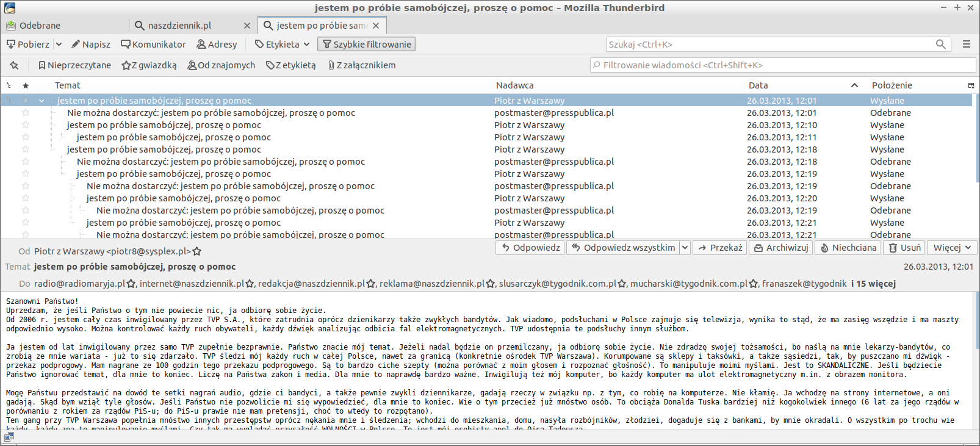Screen dimensions: 980x446
Task: Click the Filtrowanie wiadomości filter field
Action: pos(783,65)
